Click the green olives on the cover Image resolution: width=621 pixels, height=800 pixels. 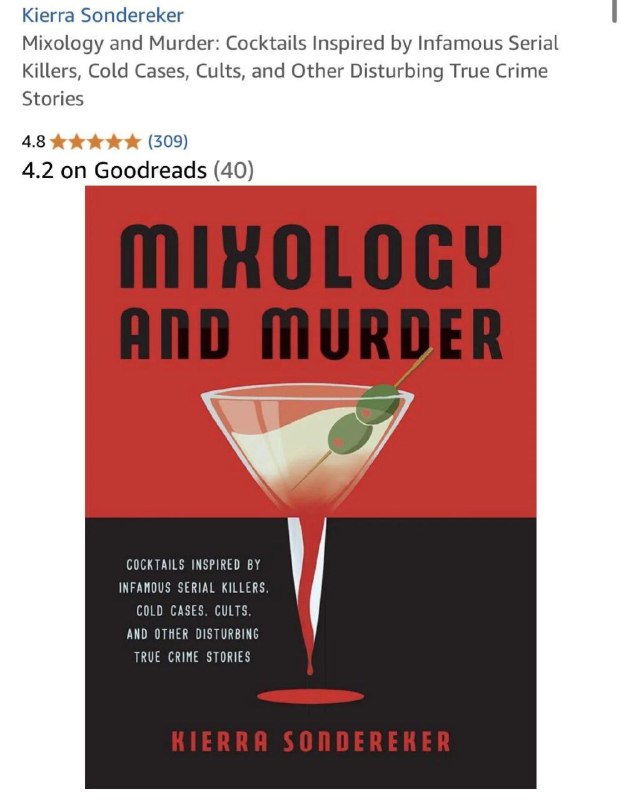click(363, 418)
